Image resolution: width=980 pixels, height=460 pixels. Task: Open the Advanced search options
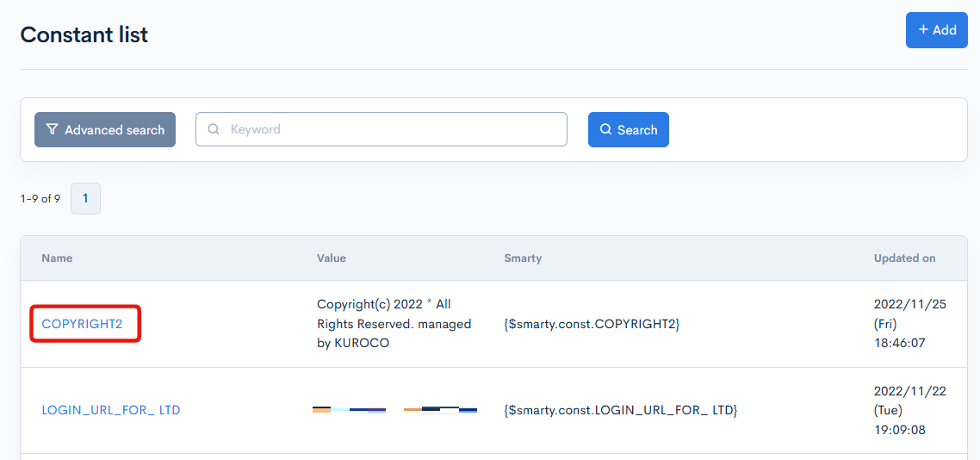[x=105, y=130]
